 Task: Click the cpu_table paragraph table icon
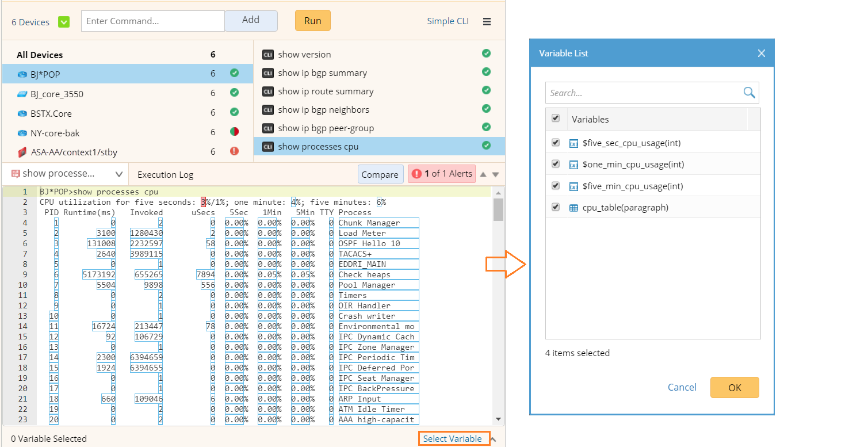pyautogui.click(x=573, y=208)
